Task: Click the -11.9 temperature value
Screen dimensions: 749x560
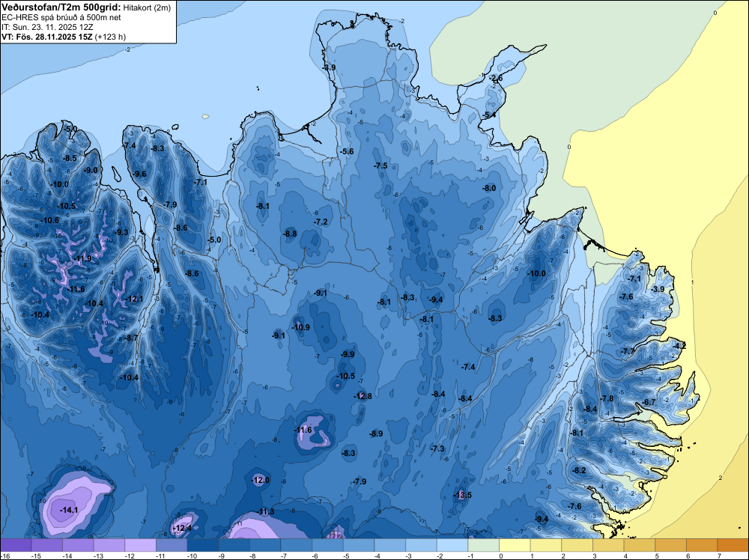Action: click(82, 258)
